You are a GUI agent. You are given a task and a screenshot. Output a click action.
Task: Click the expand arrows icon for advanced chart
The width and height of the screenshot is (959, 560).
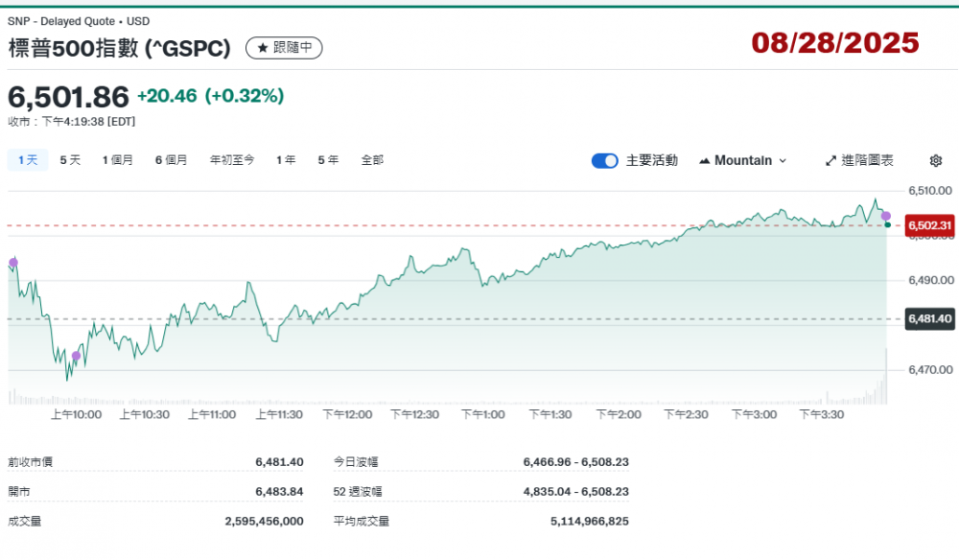[x=830, y=161]
